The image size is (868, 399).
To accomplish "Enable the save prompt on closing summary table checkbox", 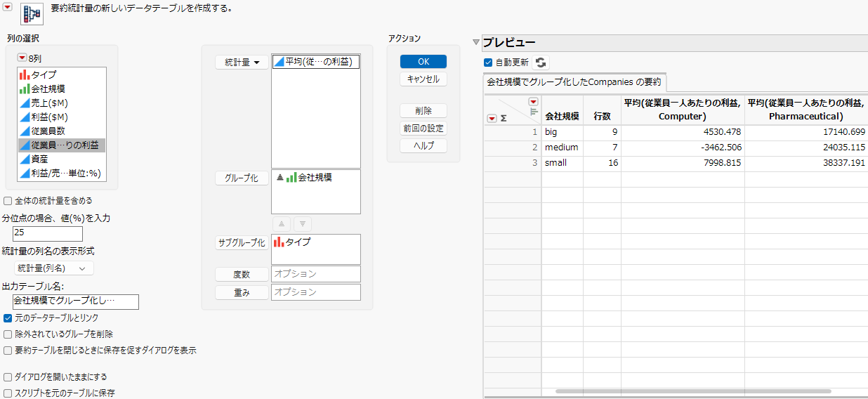I will pos(8,350).
